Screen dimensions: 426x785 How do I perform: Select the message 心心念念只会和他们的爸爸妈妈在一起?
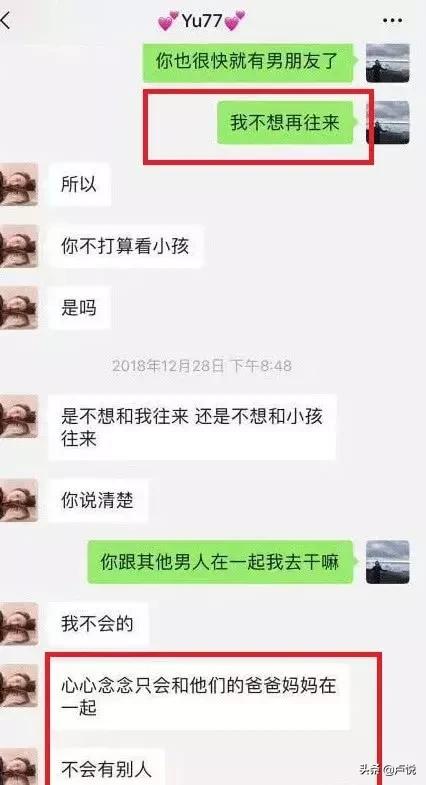coord(199,696)
